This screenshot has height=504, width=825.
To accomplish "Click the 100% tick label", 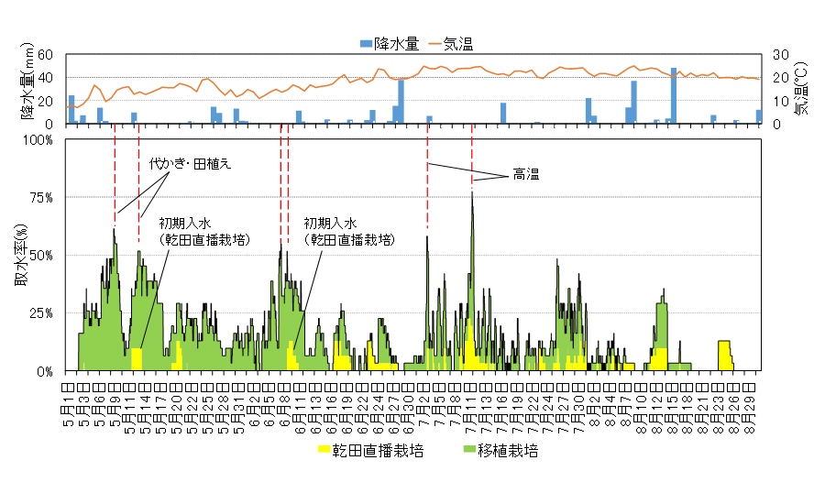I will click(x=38, y=140).
